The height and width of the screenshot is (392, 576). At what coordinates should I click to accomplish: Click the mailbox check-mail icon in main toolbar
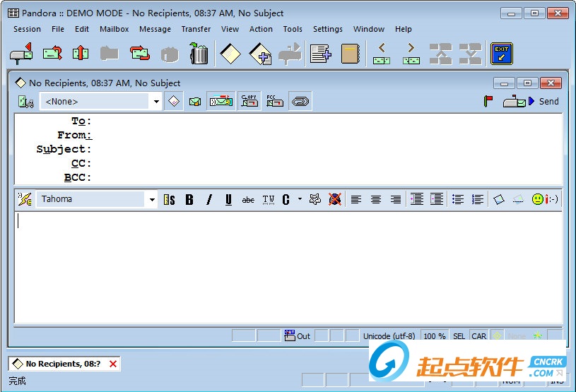(21, 54)
